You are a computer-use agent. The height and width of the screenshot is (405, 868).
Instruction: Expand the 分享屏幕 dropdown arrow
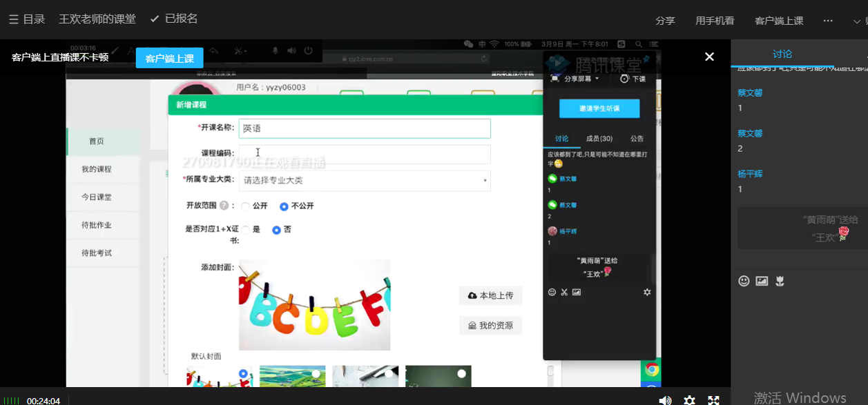tap(597, 79)
